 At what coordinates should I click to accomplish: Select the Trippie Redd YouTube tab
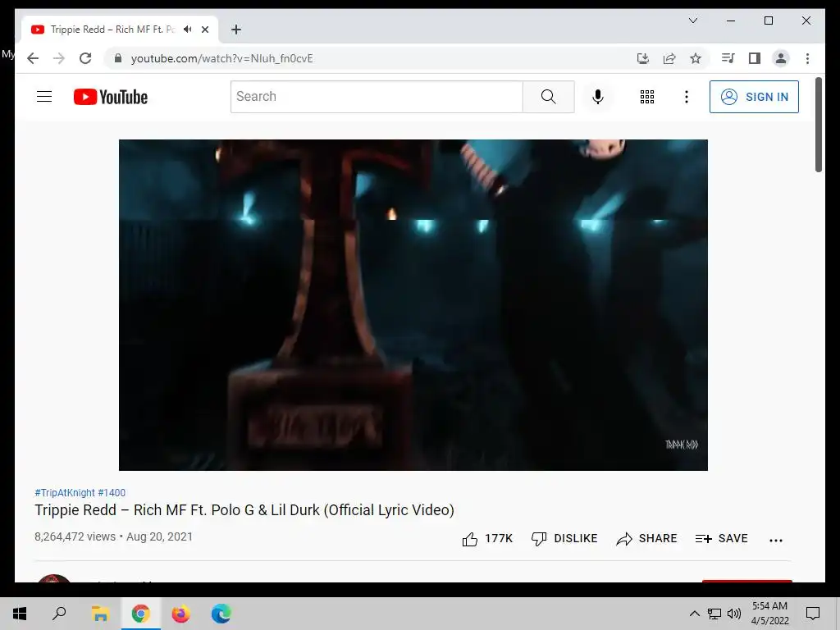120,30
